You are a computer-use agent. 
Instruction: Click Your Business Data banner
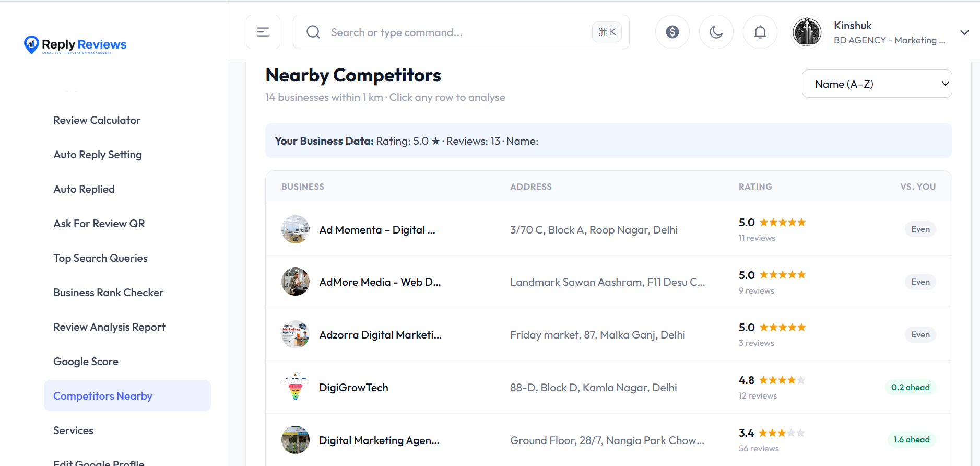[x=609, y=141]
